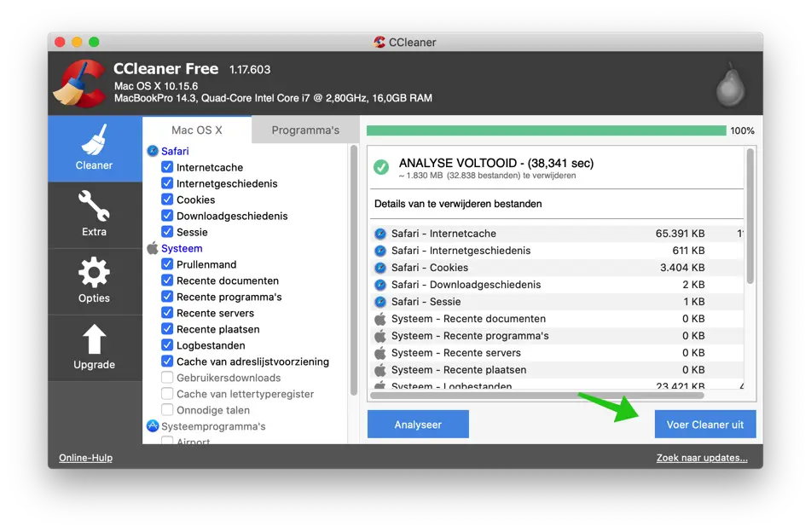Uncheck the Internetcache checkbox
The image size is (811, 532).
point(167,167)
